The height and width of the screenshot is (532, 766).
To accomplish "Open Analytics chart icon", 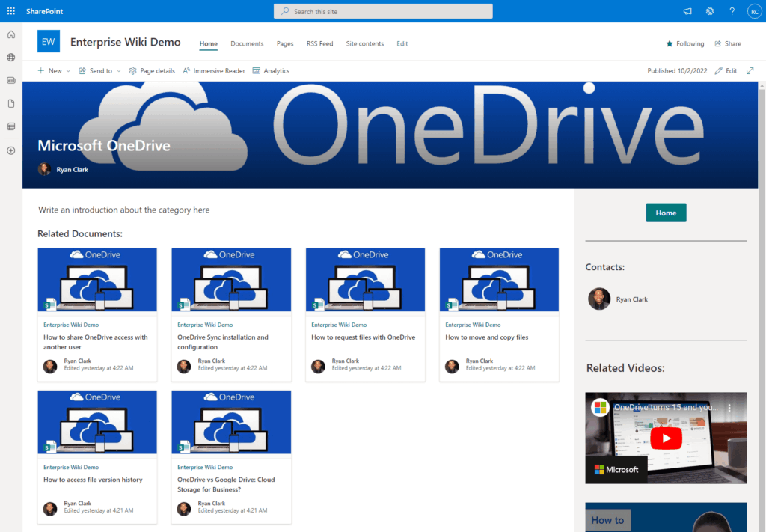I will coord(256,71).
